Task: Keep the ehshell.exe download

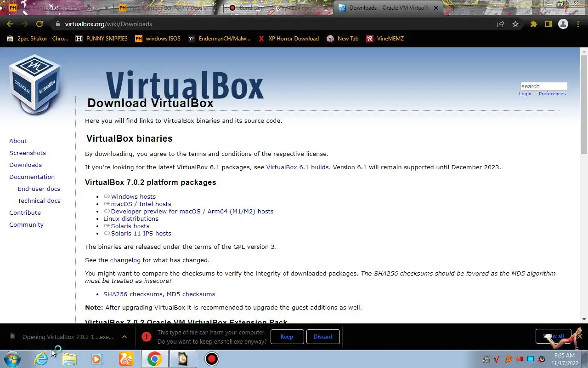Action: (x=287, y=337)
